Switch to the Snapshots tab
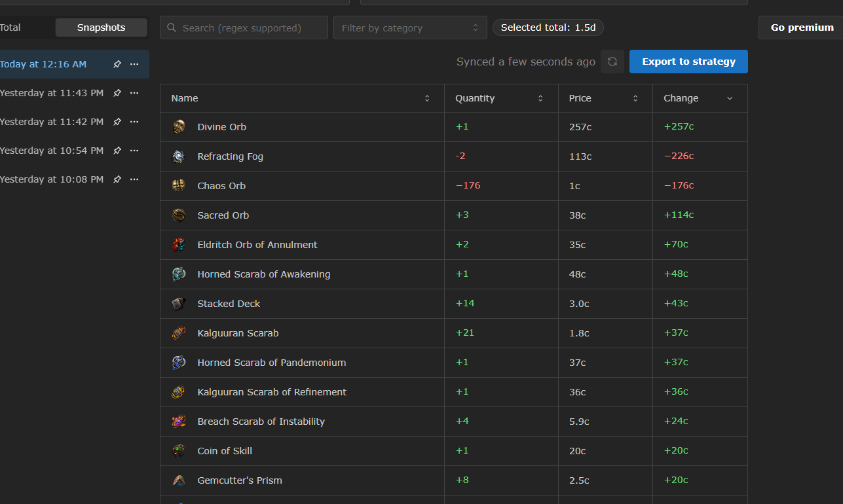Viewport: 843px width, 504px height. point(101,27)
